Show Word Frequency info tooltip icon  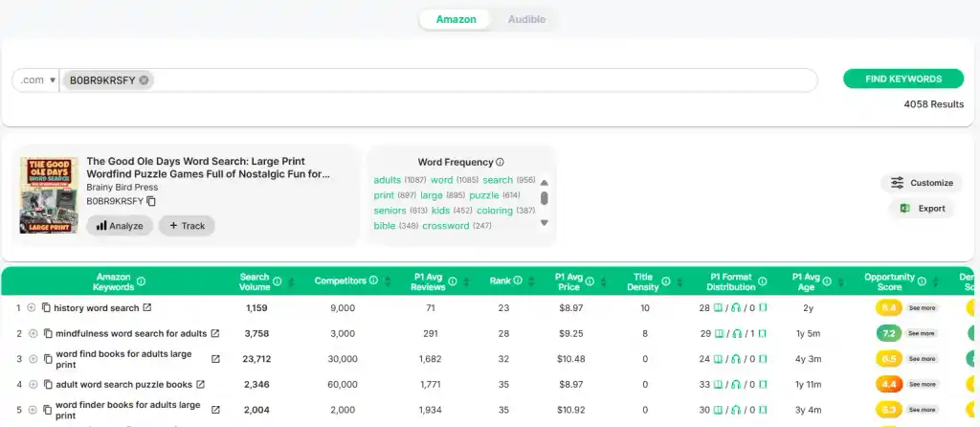(x=500, y=162)
